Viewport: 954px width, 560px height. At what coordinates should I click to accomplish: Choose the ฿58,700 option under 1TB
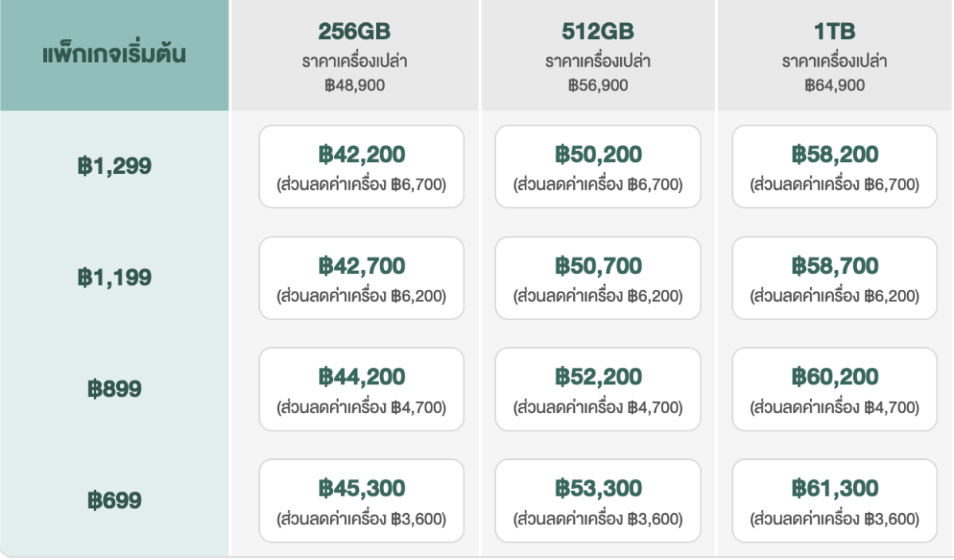(x=835, y=278)
